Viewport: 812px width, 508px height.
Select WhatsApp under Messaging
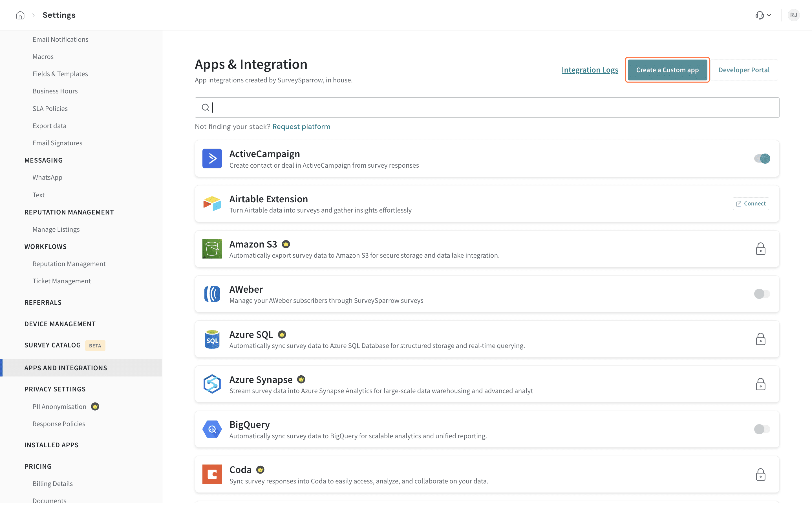(x=47, y=178)
